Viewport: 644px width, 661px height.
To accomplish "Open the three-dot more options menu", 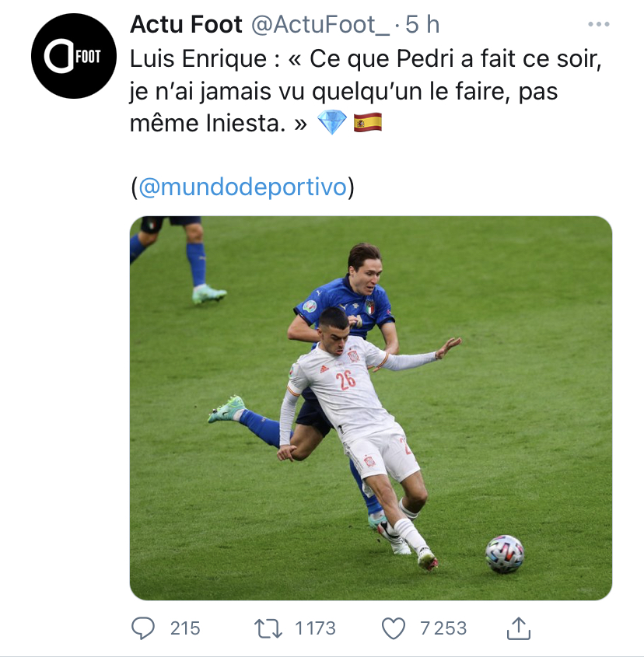I will (599, 24).
